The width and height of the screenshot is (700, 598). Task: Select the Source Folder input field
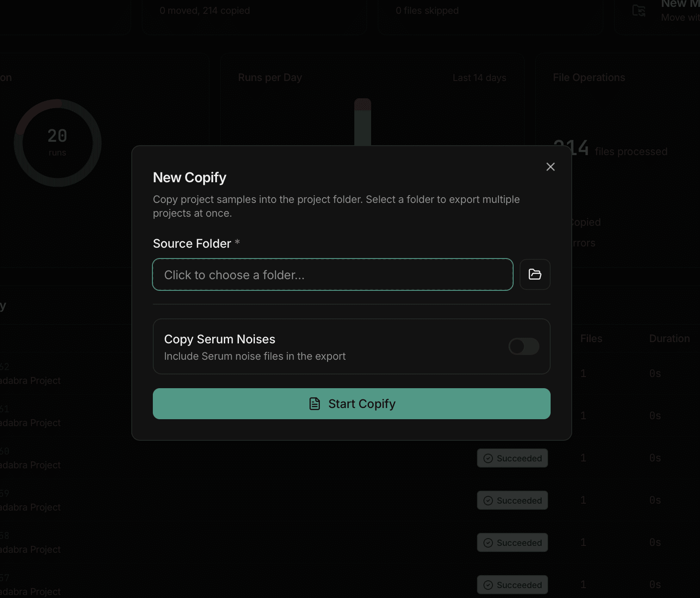pyautogui.click(x=332, y=274)
